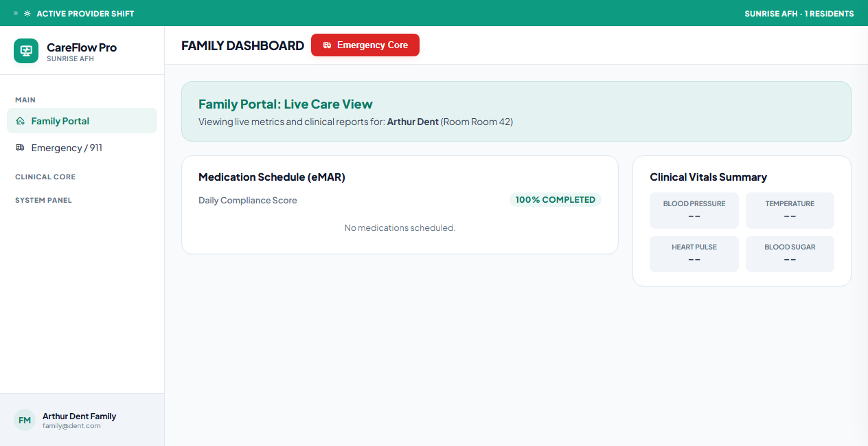
Task: Click the Sunrise AFH · 1 Residents text
Action: [x=799, y=14]
